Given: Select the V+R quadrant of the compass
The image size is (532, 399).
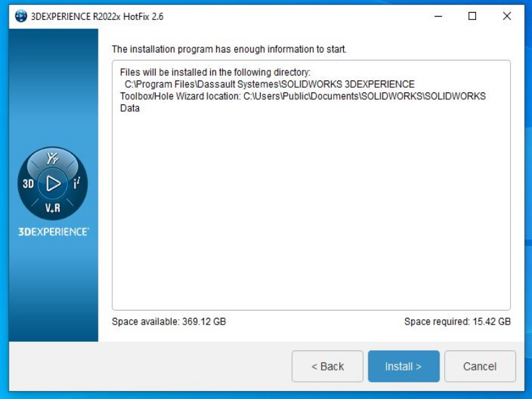Looking at the screenshot, I should tap(53, 208).
